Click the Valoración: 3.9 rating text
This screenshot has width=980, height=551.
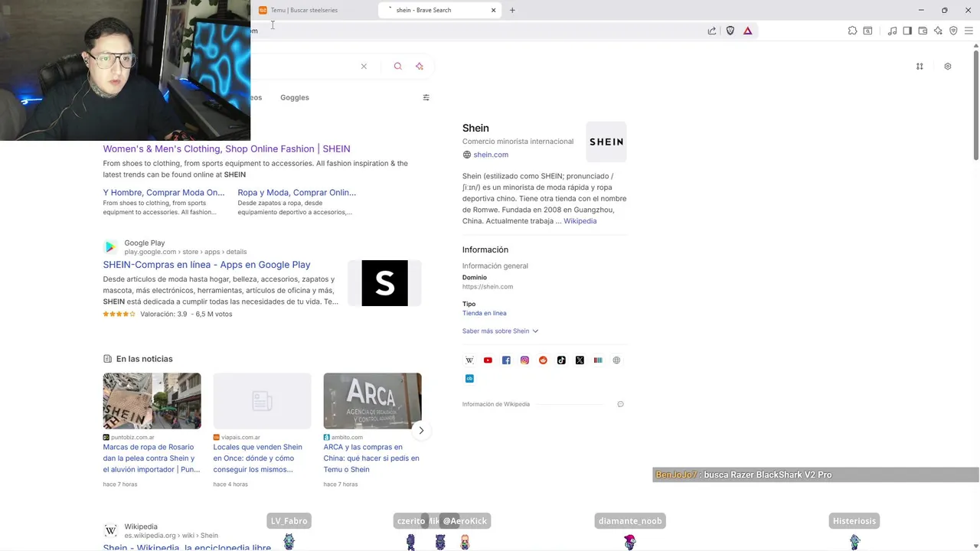[x=163, y=315]
